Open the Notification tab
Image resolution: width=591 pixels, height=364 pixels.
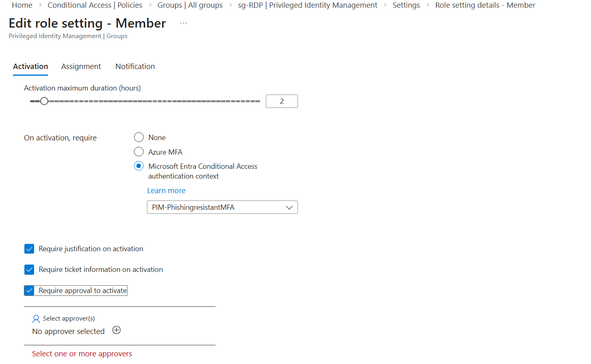click(135, 67)
